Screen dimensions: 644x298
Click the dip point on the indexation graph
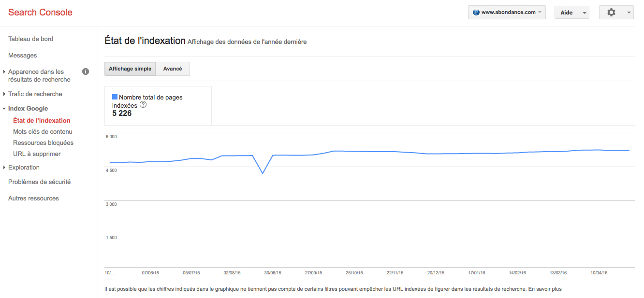point(263,173)
